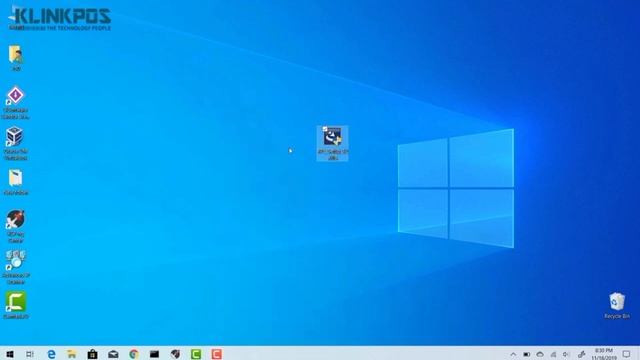Image resolution: width=640 pixels, height=360 pixels.
Task: Open Microsoft Store from the taskbar
Action: [x=93, y=354]
